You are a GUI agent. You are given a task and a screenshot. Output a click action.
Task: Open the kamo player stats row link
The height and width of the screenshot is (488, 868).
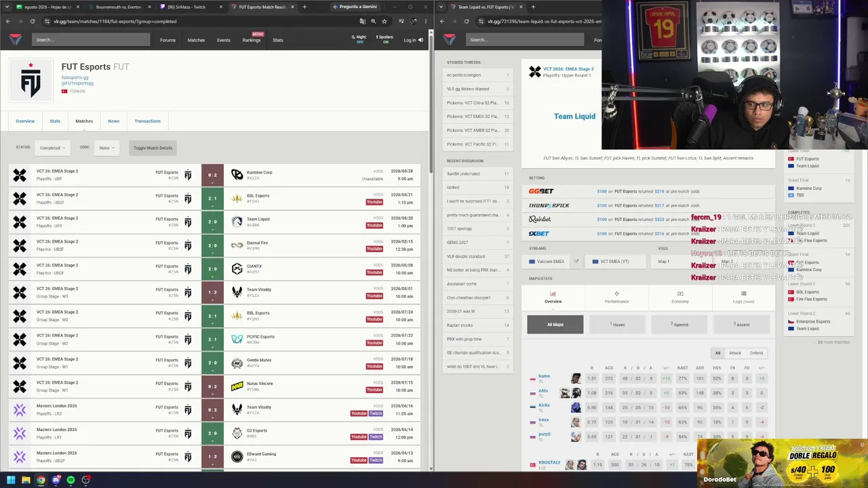545,376
